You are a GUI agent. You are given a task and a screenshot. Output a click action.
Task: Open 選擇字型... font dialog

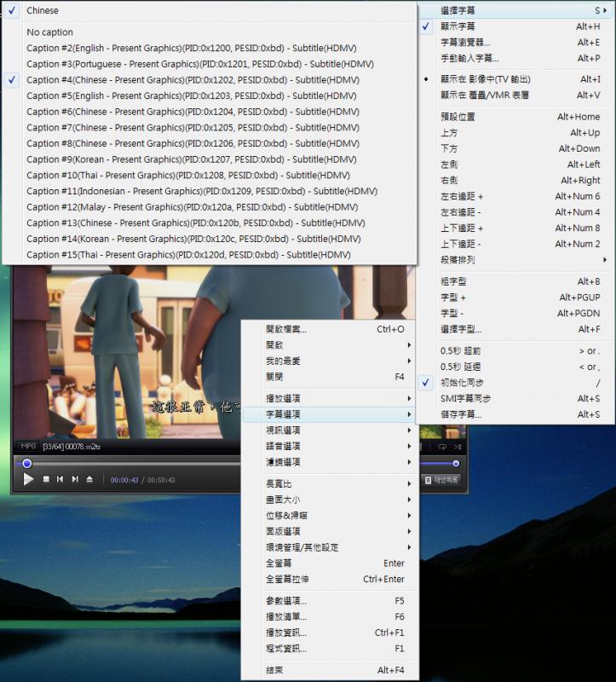(x=515, y=329)
